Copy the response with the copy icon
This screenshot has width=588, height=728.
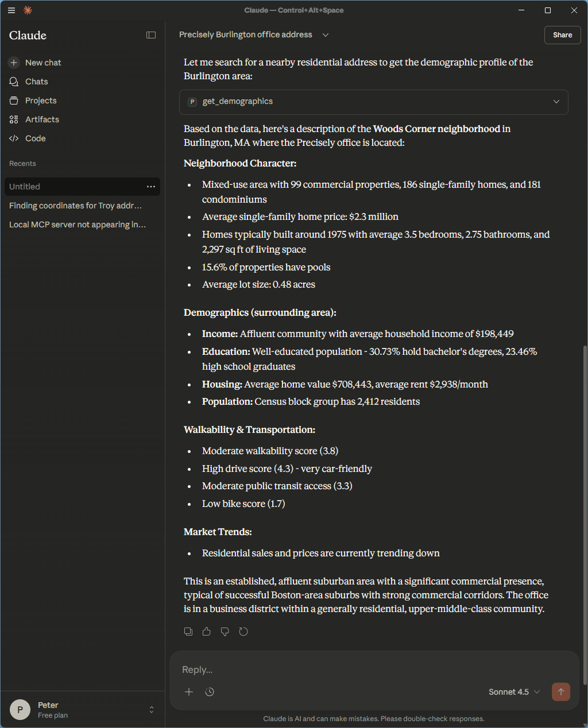[188, 632]
